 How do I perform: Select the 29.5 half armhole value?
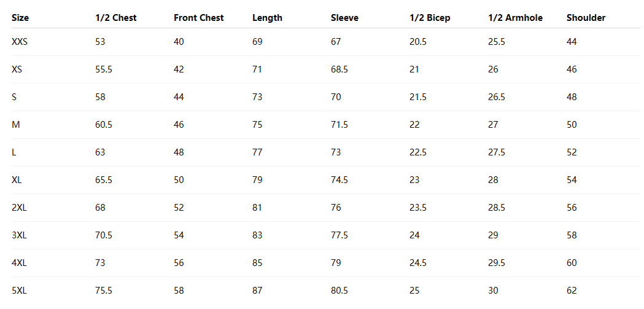tap(497, 263)
